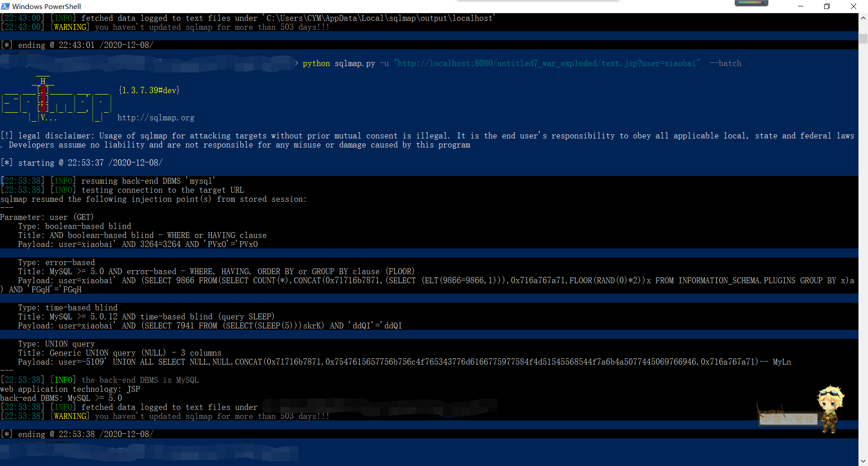This screenshot has width=868, height=466.
Task: Click 'Type: UNION query' line
Action: [x=57, y=344]
